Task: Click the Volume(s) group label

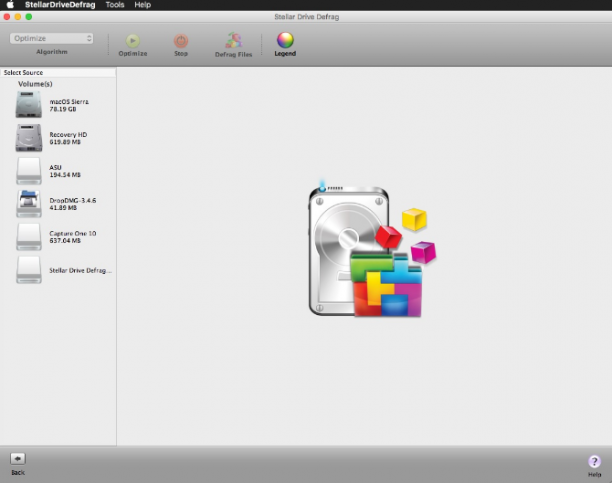Action: pyautogui.click(x=35, y=84)
